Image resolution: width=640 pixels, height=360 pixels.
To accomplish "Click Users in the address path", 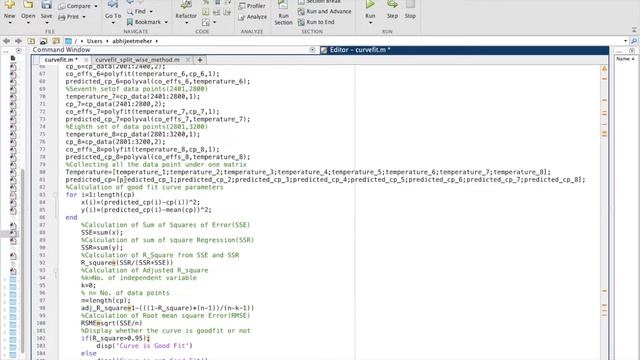I will 94,41.
